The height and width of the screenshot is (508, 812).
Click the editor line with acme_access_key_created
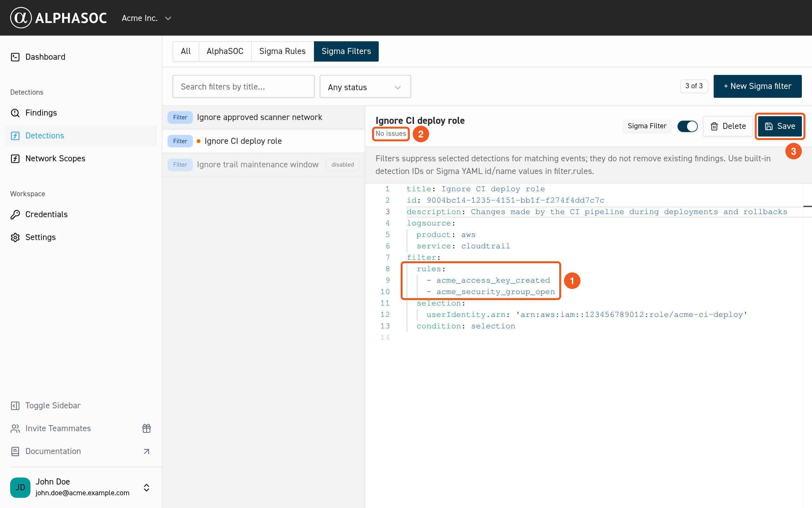488,280
